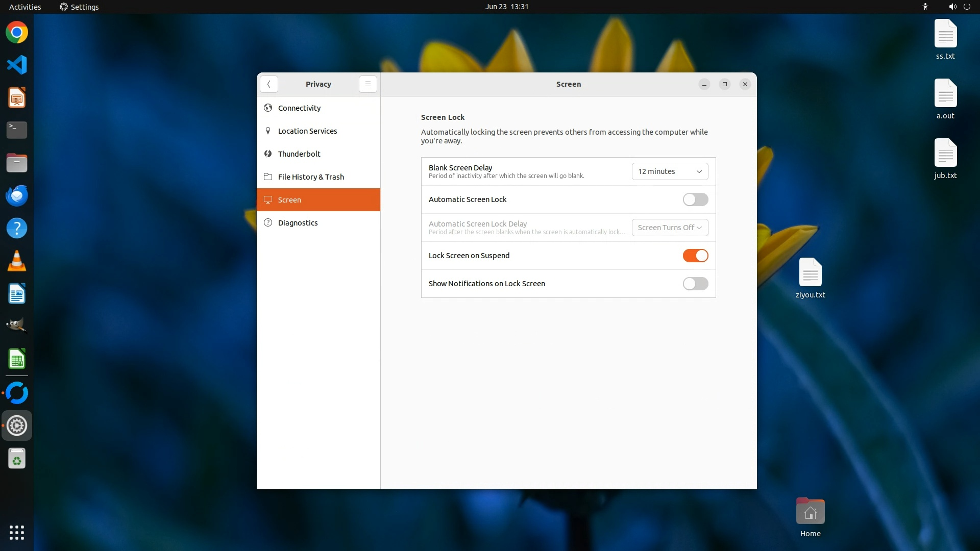Select File History & Trash entry
Viewport: 980px width, 551px height.
pyautogui.click(x=311, y=177)
